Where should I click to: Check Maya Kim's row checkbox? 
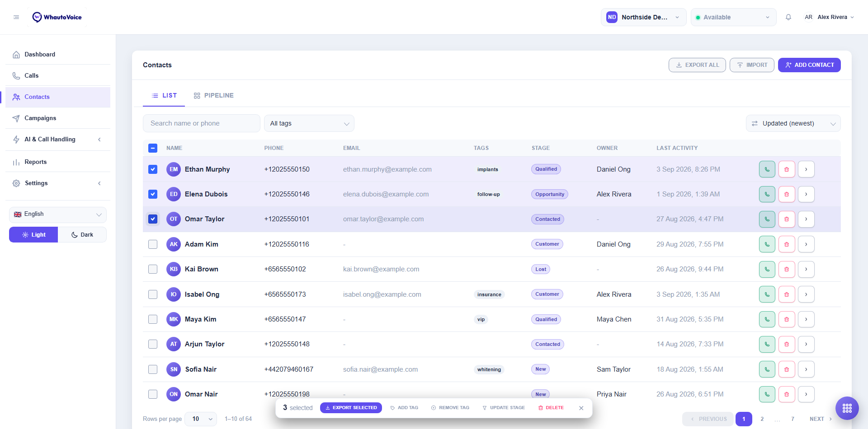point(153,319)
